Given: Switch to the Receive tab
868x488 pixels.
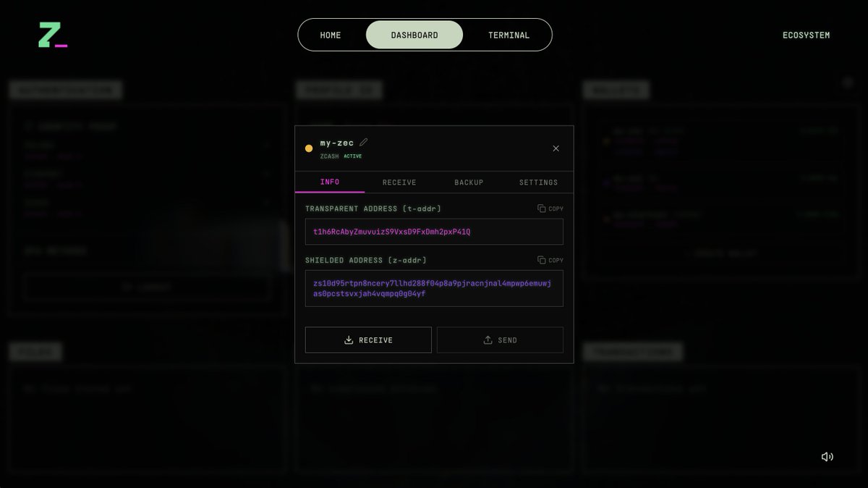Looking at the screenshot, I should point(399,182).
